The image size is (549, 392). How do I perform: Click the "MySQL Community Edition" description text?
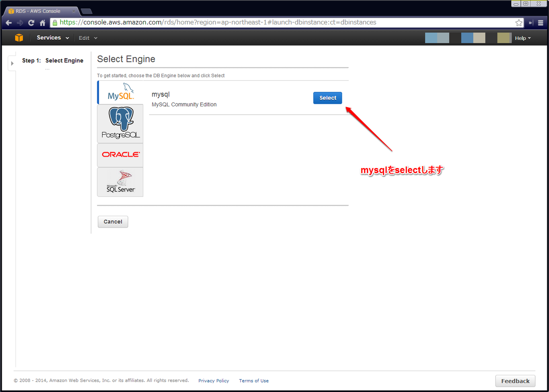[x=184, y=105]
